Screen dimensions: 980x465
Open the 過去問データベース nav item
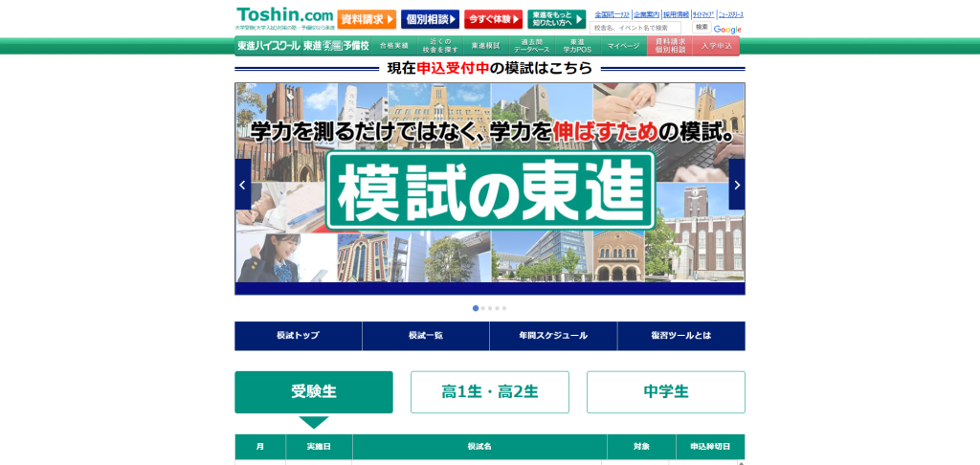click(x=531, y=46)
